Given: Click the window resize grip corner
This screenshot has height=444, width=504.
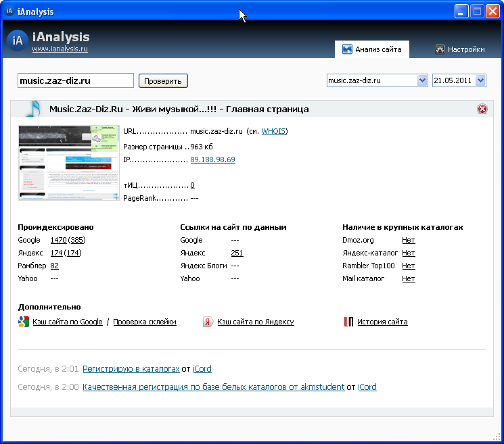Looking at the screenshot, I should click(x=497, y=437).
